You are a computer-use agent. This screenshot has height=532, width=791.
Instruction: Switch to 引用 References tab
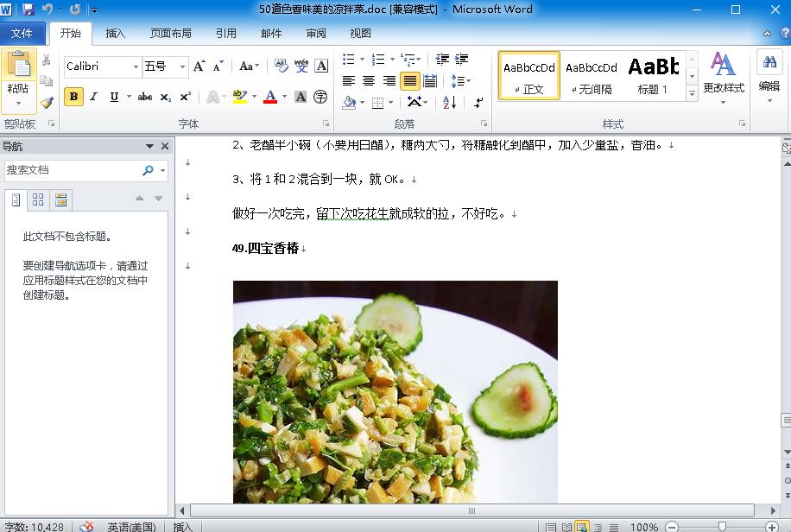pos(226,34)
